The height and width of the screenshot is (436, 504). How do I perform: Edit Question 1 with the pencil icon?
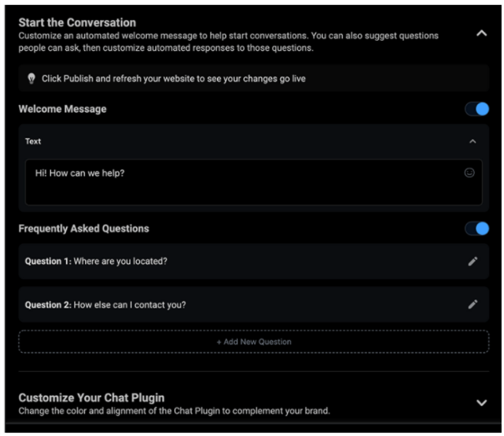pos(472,261)
